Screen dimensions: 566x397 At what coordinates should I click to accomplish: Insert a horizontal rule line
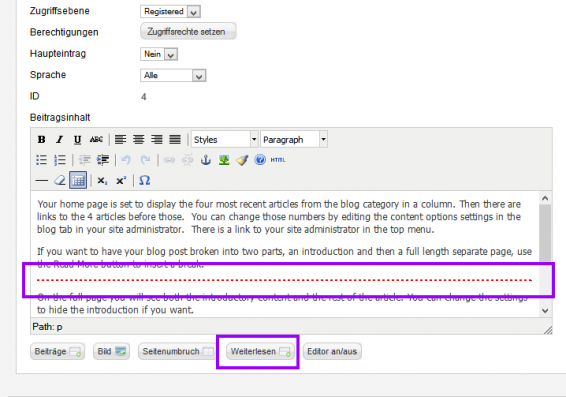pos(42,180)
